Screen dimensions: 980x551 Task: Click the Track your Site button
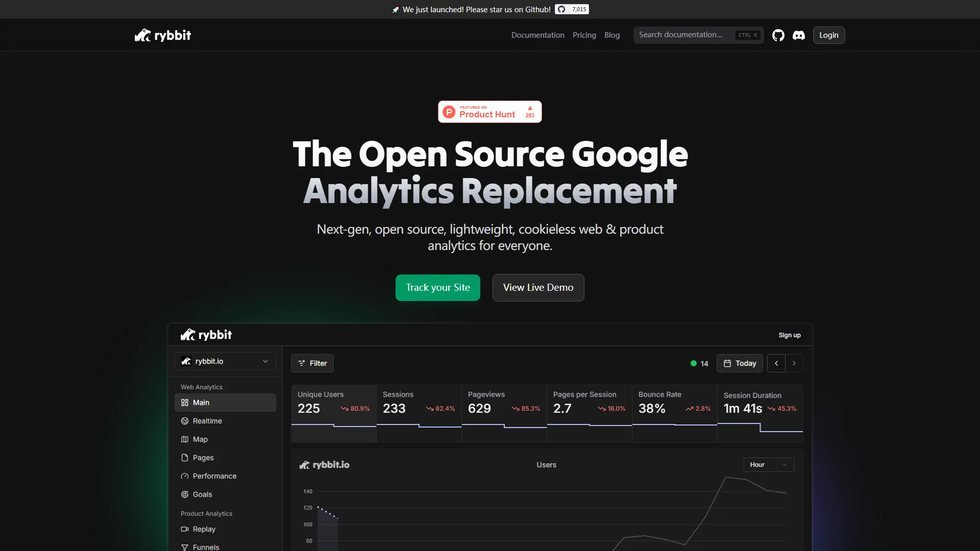[x=437, y=287]
